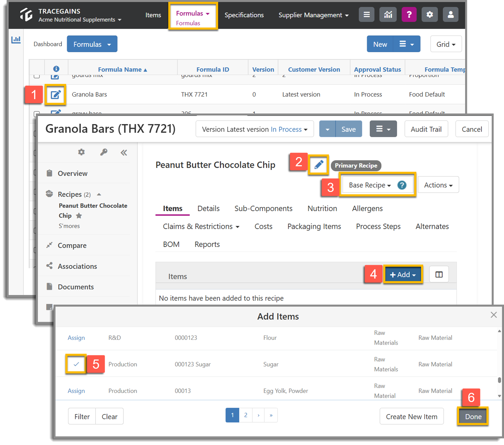Click Cancel on the formula editor

point(472,129)
